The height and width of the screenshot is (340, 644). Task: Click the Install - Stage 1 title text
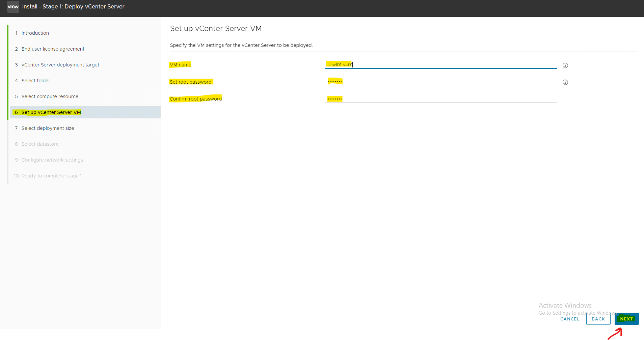pos(73,6)
